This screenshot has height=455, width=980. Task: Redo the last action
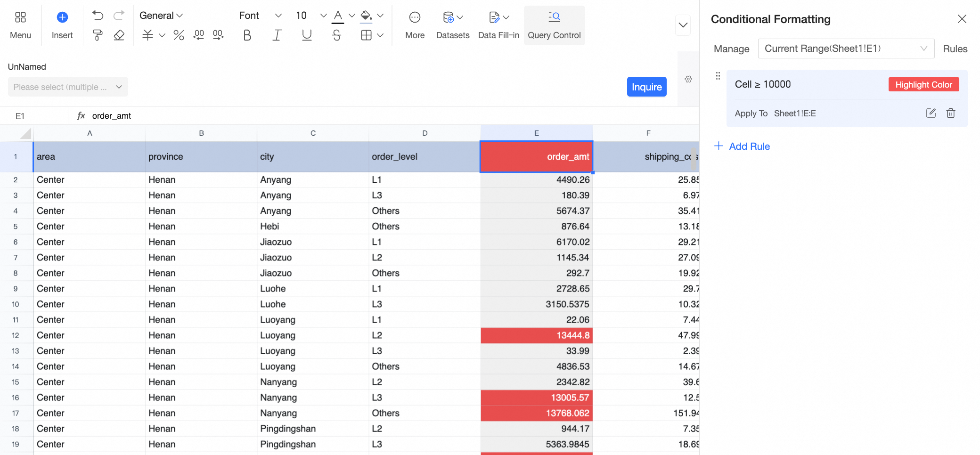[119, 16]
